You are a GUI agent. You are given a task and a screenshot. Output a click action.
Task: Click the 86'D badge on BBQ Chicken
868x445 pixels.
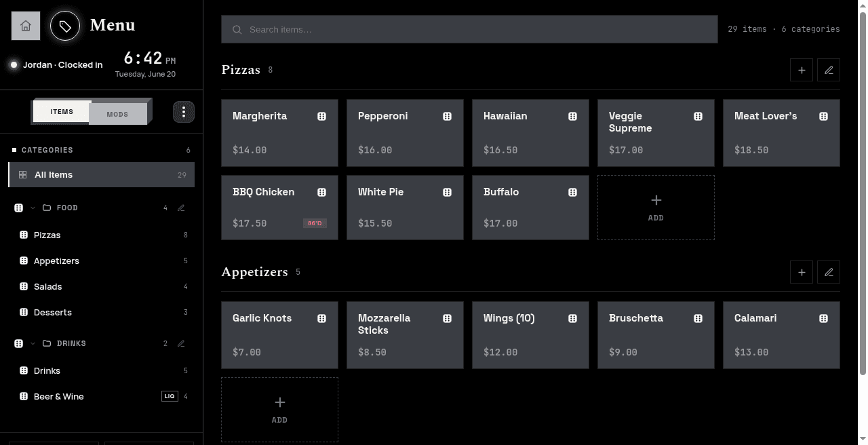[315, 223]
